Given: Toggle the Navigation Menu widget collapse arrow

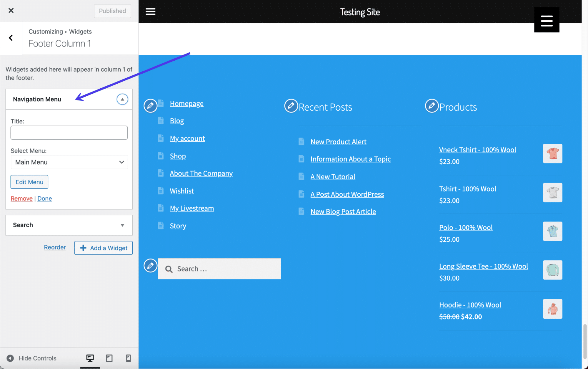Looking at the screenshot, I should pos(122,99).
